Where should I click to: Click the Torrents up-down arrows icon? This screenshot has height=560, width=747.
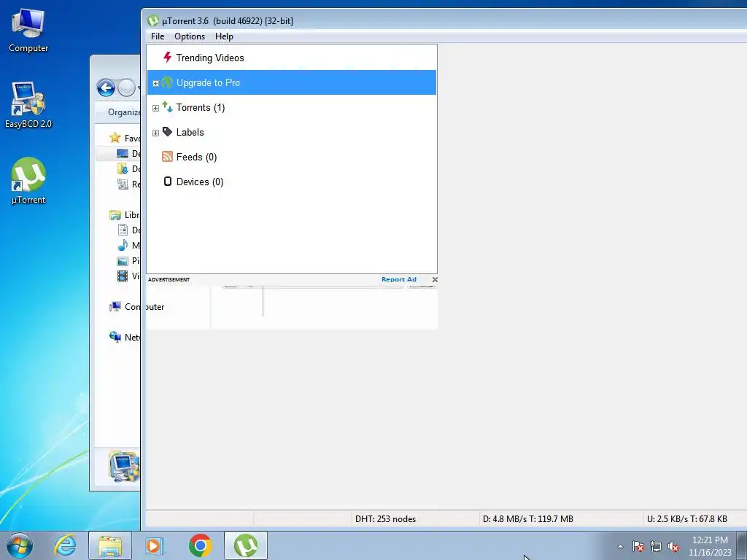point(167,107)
